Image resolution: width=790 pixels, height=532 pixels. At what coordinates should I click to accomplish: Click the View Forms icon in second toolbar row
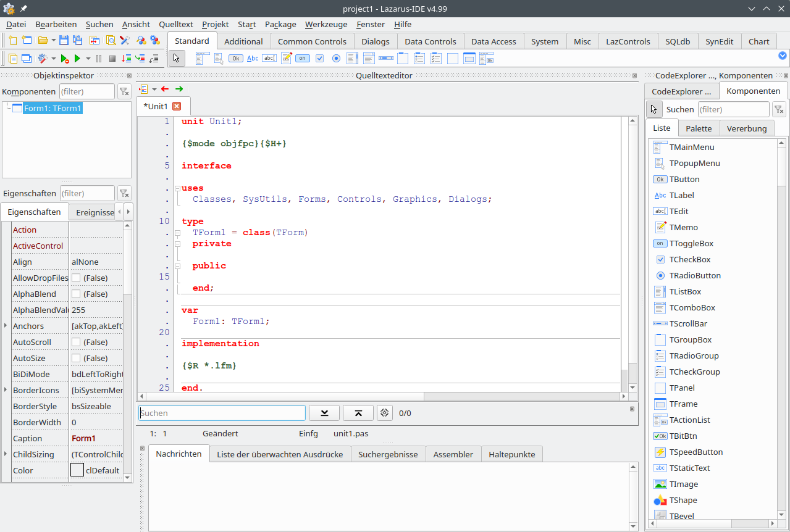pos(27,59)
